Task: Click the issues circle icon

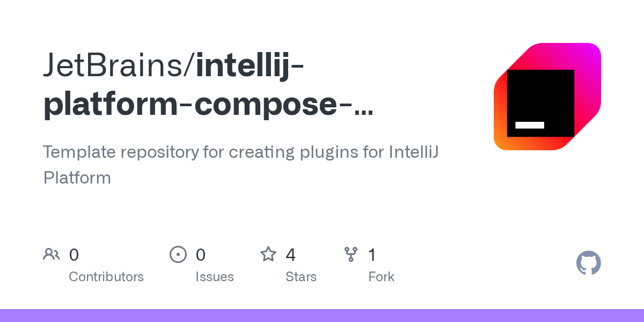Action: (178, 254)
